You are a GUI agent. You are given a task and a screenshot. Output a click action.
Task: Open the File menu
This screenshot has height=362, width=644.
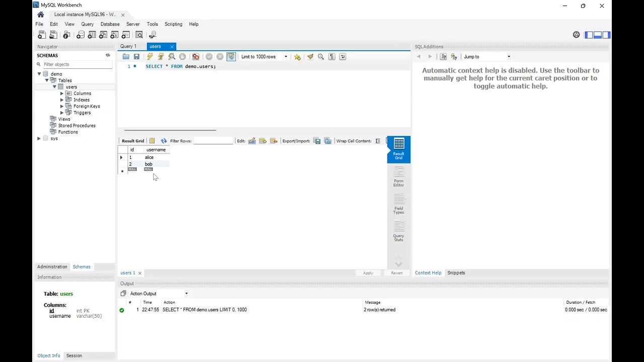39,24
